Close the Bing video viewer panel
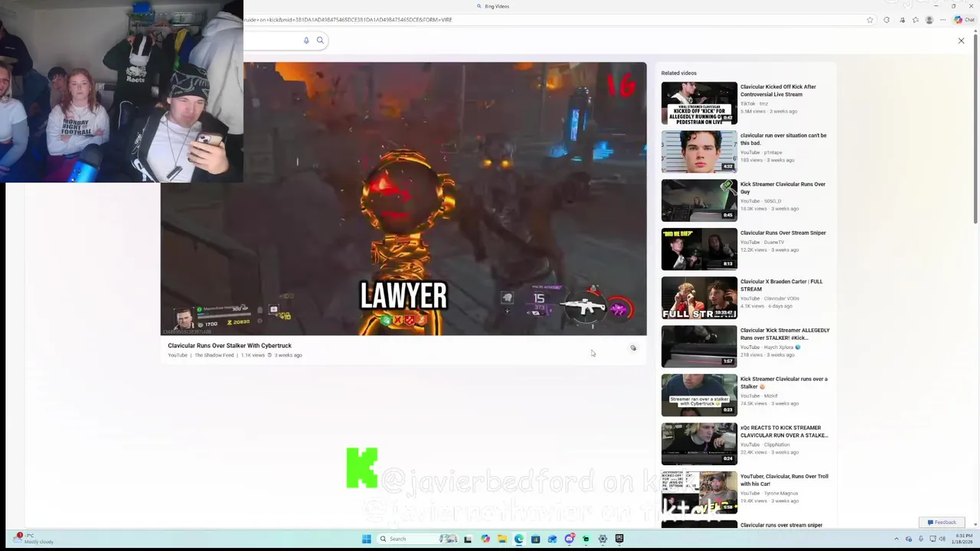Viewport: 980px width, 551px height. tap(961, 41)
